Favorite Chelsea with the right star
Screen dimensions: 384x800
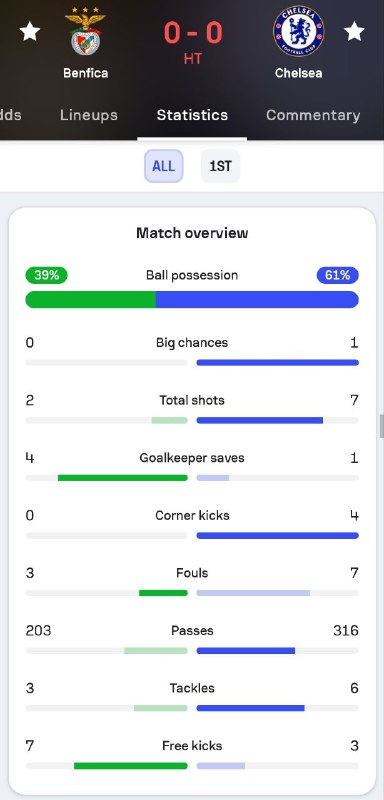(354, 32)
